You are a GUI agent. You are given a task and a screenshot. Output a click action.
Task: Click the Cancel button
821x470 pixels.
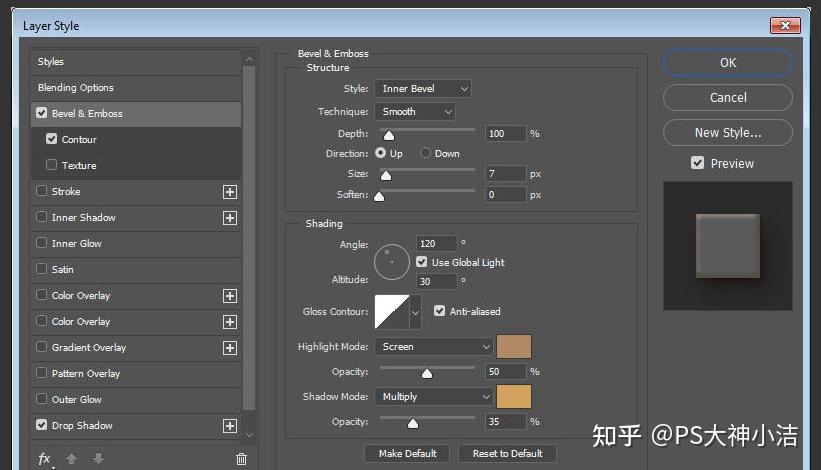[x=728, y=97]
